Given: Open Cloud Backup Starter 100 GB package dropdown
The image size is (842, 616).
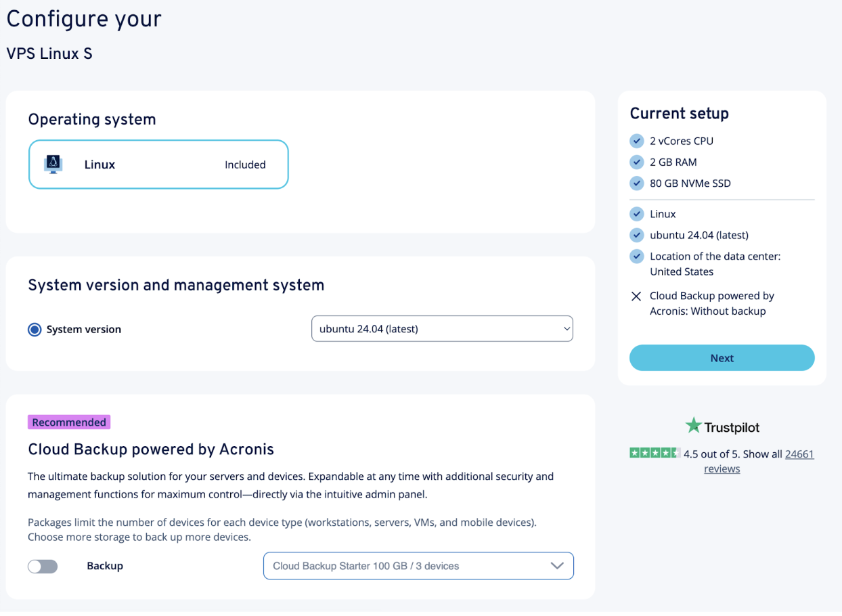Looking at the screenshot, I should (x=418, y=566).
